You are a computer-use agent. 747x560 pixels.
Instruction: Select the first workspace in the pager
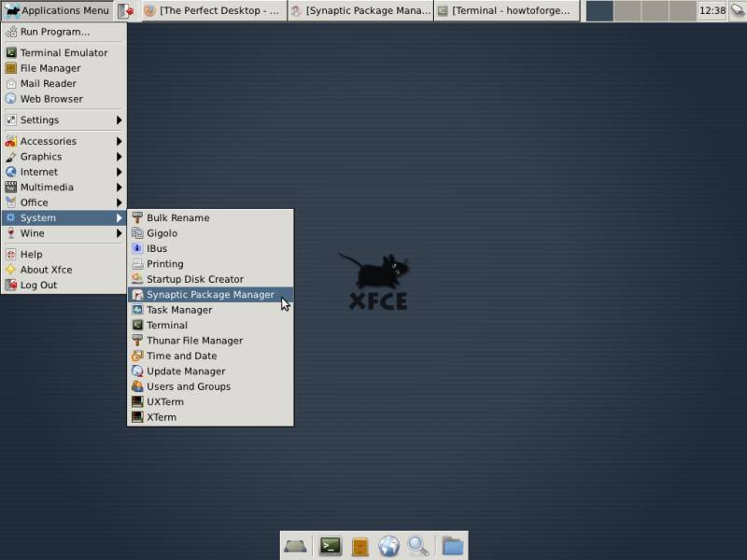[599, 10]
